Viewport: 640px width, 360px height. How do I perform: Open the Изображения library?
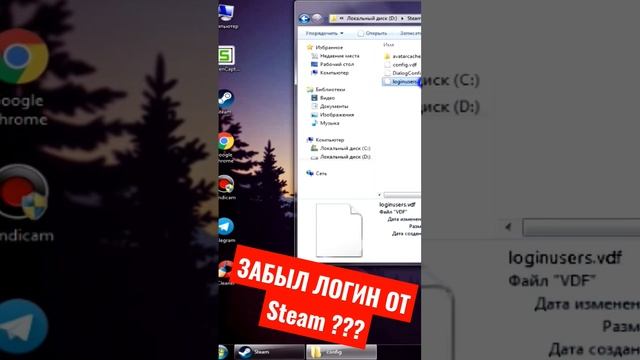(x=332, y=115)
